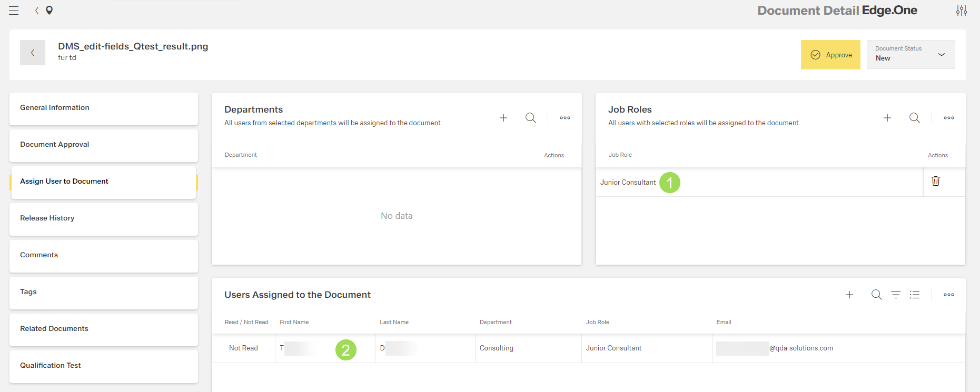
Task: Click the location pin icon
Action: tap(50, 11)
